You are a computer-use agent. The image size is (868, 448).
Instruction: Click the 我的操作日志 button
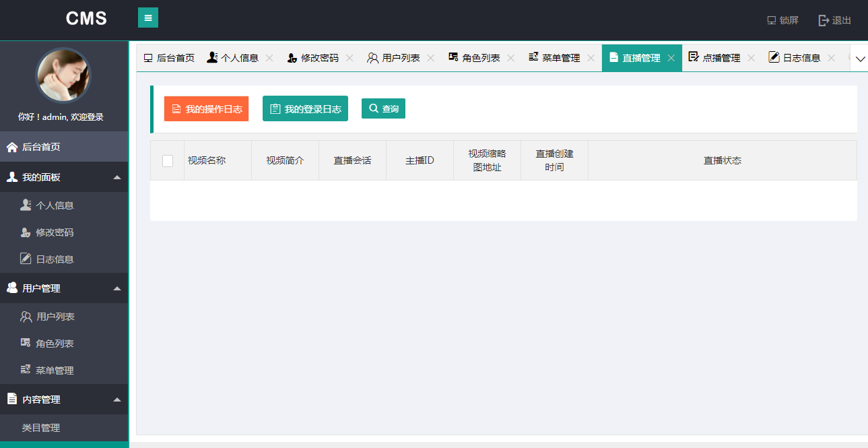click(x=206, y=108)
